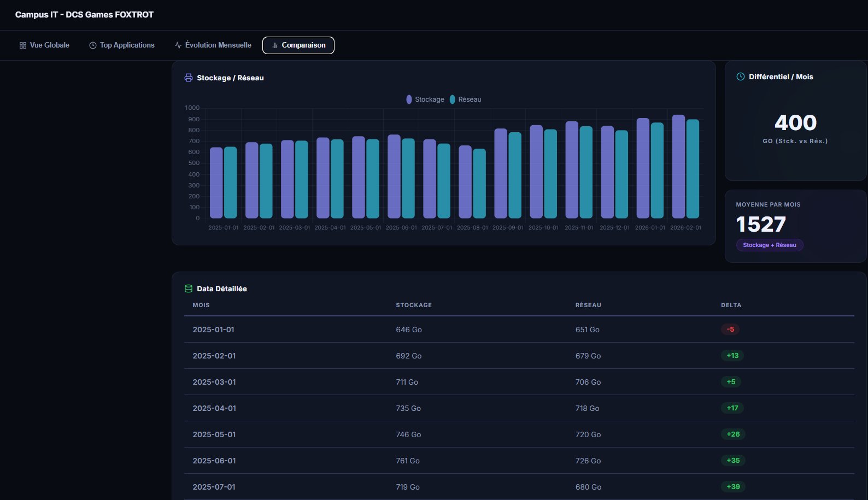The height and width of the screenshot is (500, 868).
Task: Click the purple Stockage bar for 2026-02-01
Action: [678, 167]
